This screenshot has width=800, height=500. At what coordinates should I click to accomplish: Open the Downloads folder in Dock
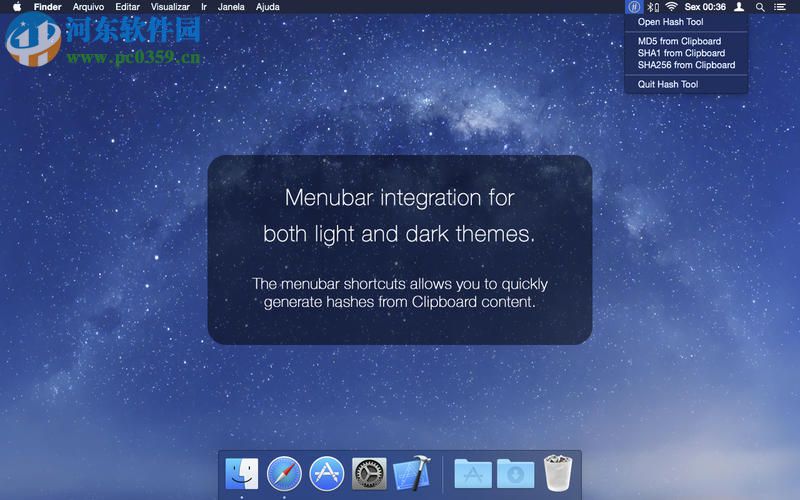click(516, 473)
